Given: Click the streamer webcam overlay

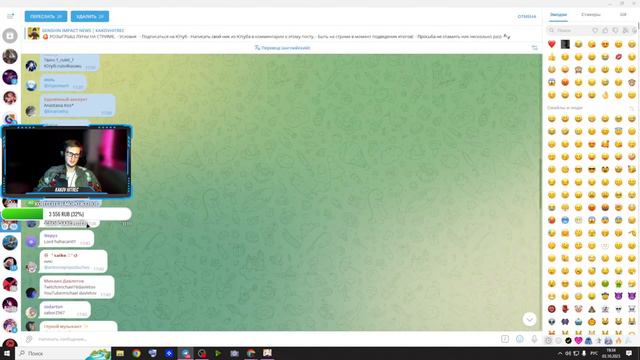Looking at the screenshot, I should (67, 162).
